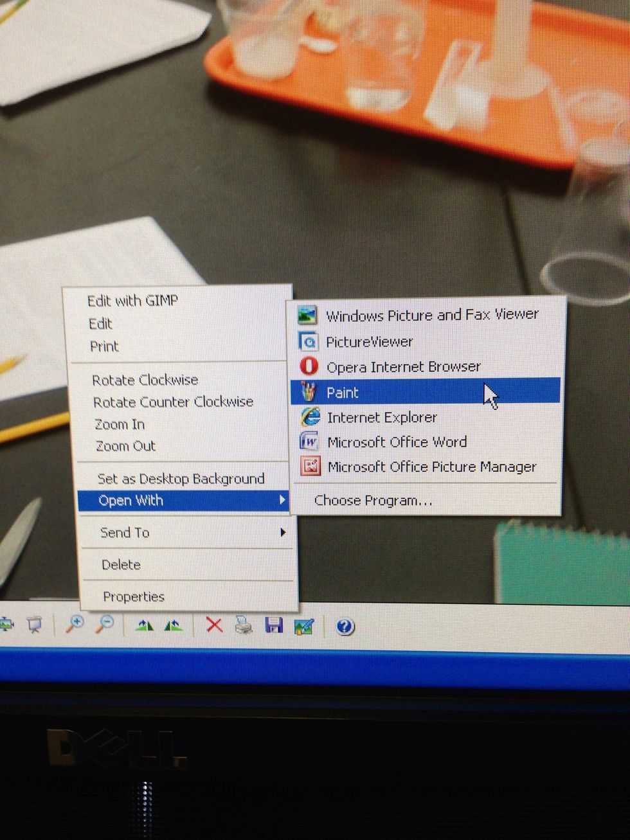
Task: Click the rotate counterclockwise toolbar icon
Action: click(174, 625)
